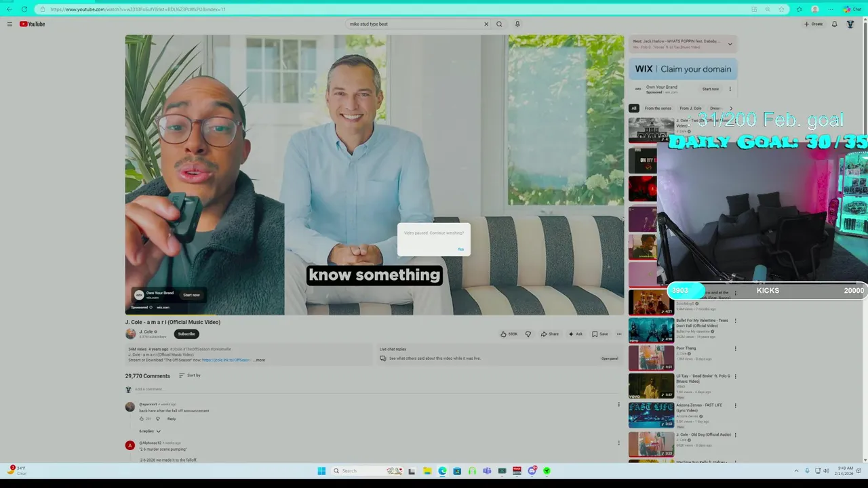Open more actions ellipsis below video
This screenshot has height=488, width=868.
click(618, 334)
